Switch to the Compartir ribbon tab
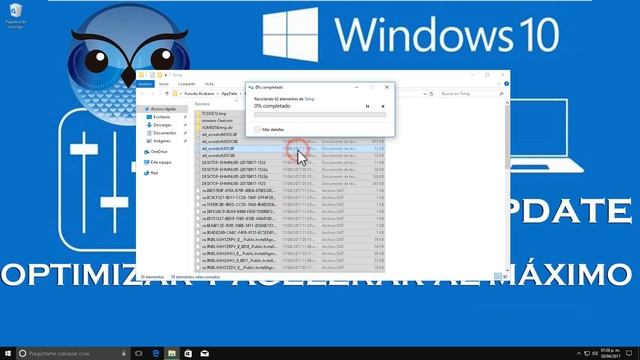 pos(187,84)
